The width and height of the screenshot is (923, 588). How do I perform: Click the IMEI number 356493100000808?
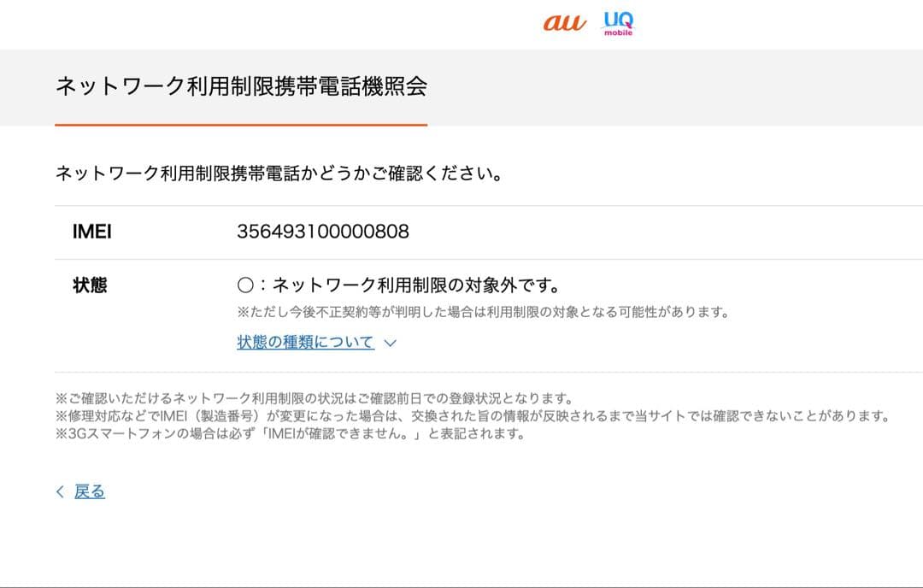click(322, 232)
